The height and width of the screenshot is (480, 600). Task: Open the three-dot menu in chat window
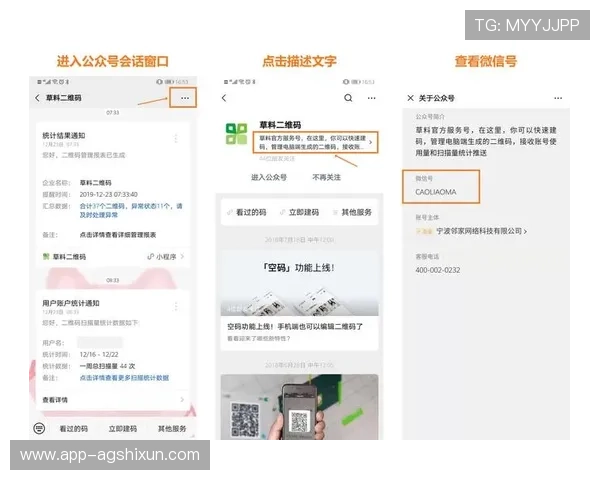coord(185,98)
